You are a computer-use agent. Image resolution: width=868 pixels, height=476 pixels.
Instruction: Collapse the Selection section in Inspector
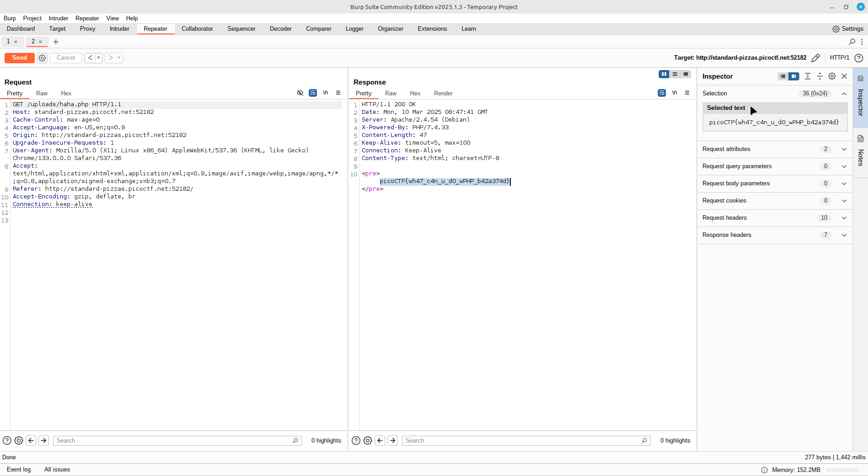844,94
